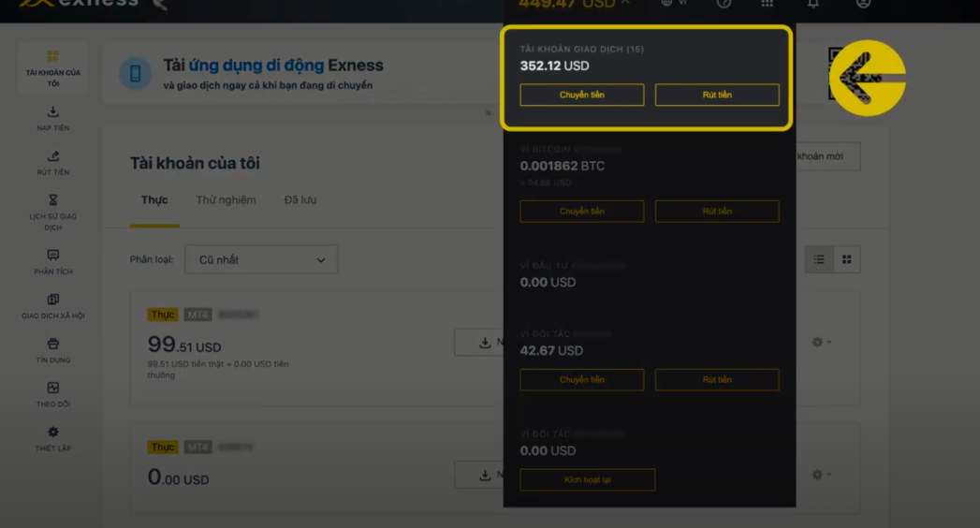Open Thiết lập settings in sidebar
The image size is (980, 528).
coord(53,439)
